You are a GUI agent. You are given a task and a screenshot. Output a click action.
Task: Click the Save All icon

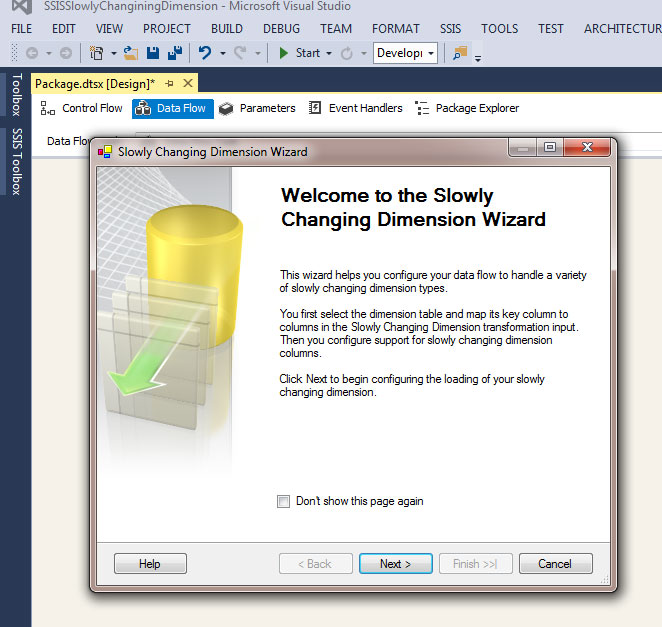pyautogui.click(x=175, y=53)
